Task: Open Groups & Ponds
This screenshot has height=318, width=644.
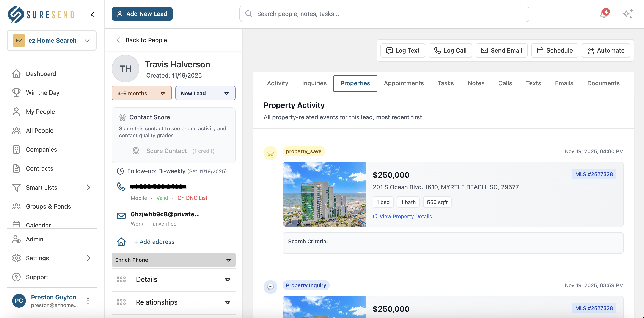Action: [x=48, y=206]
